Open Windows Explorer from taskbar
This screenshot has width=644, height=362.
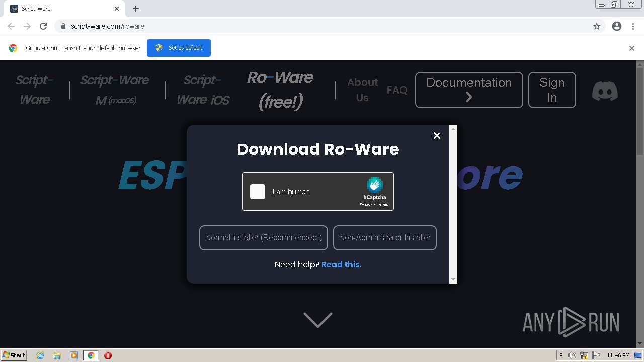click(57, 355)
